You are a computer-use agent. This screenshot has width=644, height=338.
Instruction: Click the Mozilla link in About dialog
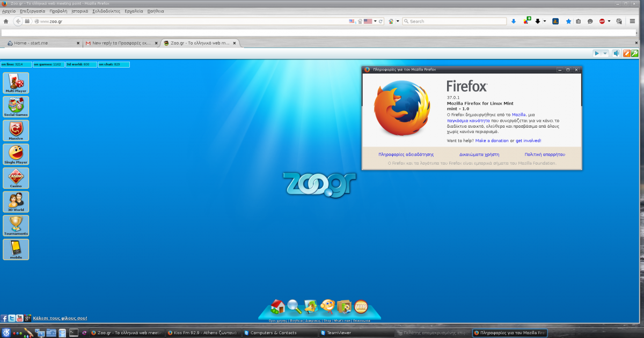[518, 115]
